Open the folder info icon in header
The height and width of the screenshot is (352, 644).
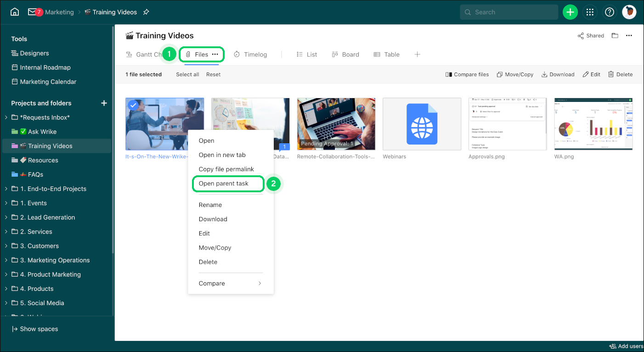click(x=615, y=36)
